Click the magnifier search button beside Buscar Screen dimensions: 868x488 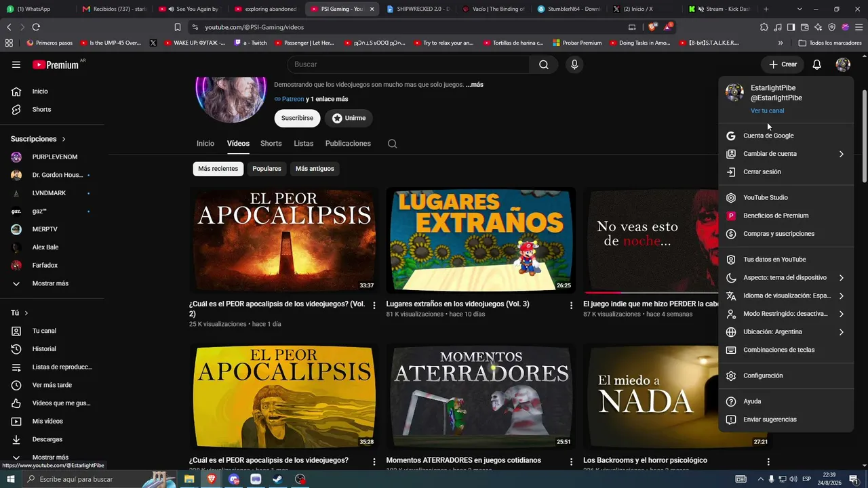544,64
